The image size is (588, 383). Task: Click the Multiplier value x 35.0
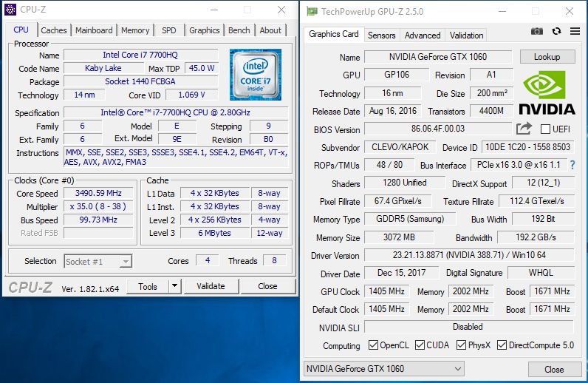[x=98, y=206]
